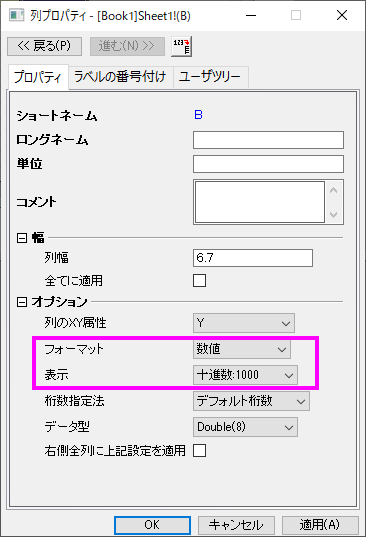Check 右側全列に上記設定を適用 checkbox
366x537 pixels.
click(200, 451)
